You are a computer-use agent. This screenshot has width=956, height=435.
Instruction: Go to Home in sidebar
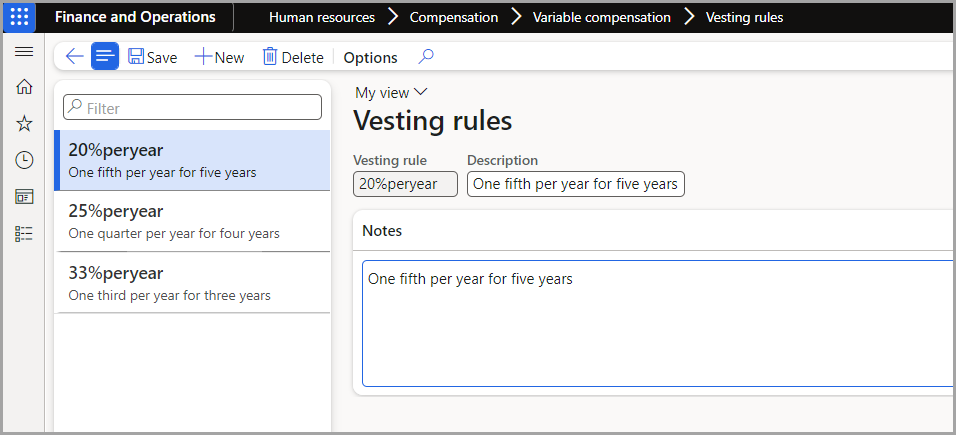coord(24,87)
